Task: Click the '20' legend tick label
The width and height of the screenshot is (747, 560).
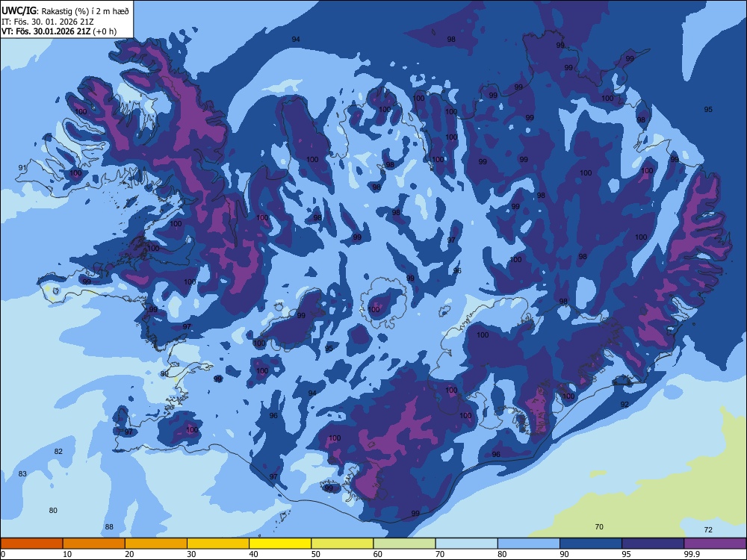Action: (129, 554)
